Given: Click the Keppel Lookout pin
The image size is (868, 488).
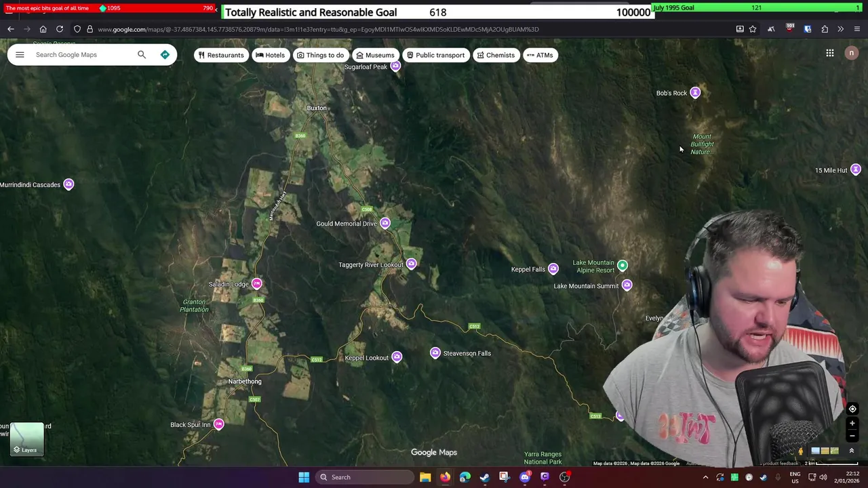Looking at the screenshot, I should point(397,357).
